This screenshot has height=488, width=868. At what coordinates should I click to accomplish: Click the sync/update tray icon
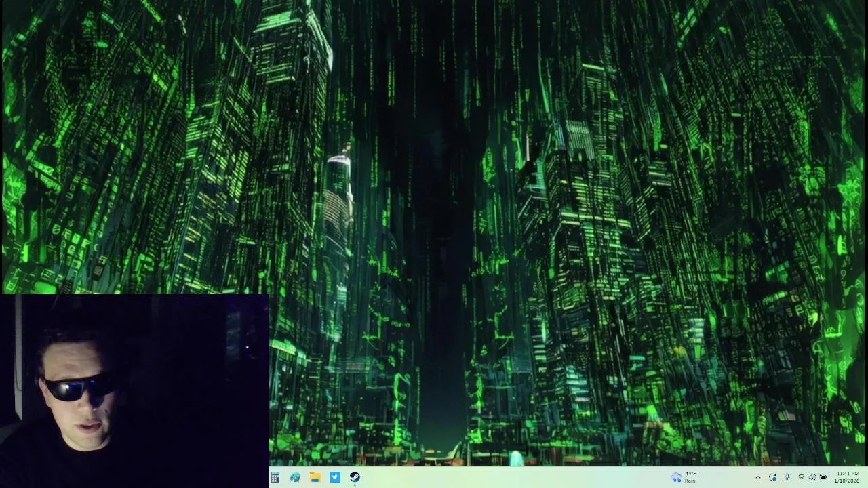[x=772, y=477]
